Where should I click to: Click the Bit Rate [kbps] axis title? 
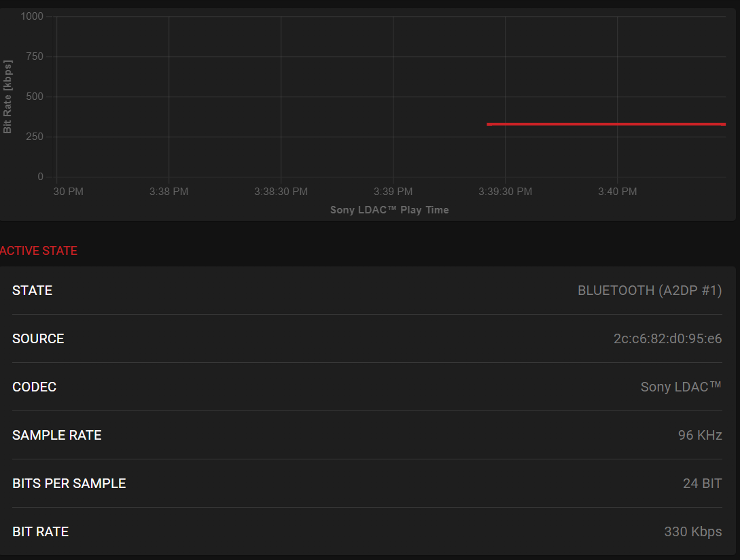pos(8,97)
